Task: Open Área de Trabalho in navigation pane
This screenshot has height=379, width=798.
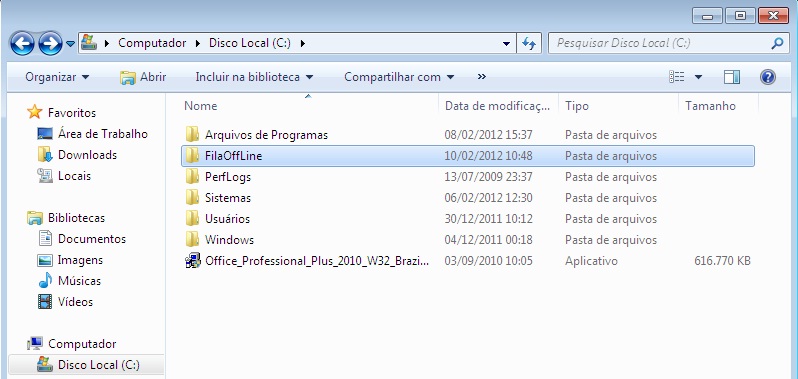Action: (x=103, y=134)
